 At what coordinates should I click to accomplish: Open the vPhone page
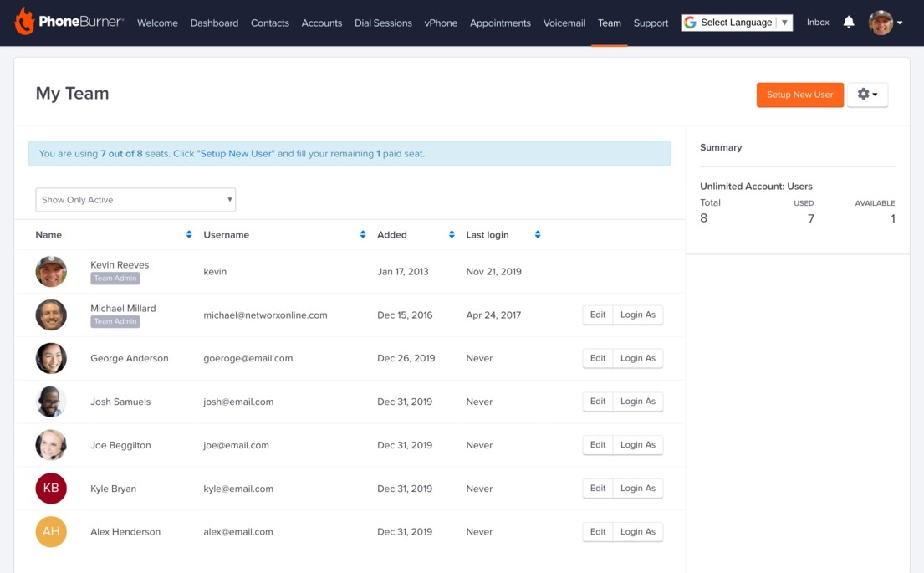pyautogui.click(x=441, y=23)
